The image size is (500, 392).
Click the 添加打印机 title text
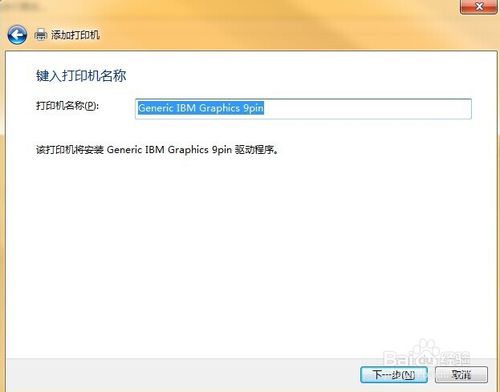coord(75,35)
